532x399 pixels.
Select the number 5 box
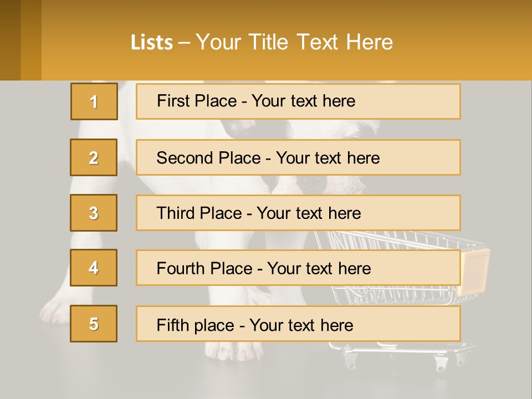(x=94, y=324)
